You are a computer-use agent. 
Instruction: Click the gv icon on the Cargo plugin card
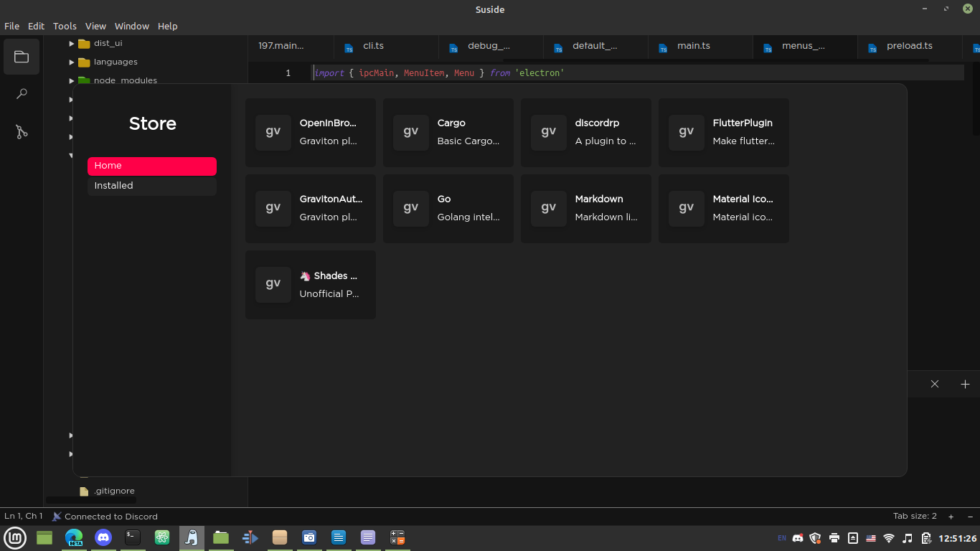(x=410, y=132)
